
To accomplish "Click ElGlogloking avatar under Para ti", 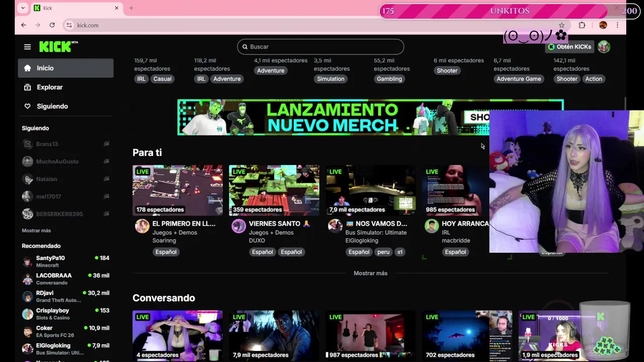I will pos(335,226).
